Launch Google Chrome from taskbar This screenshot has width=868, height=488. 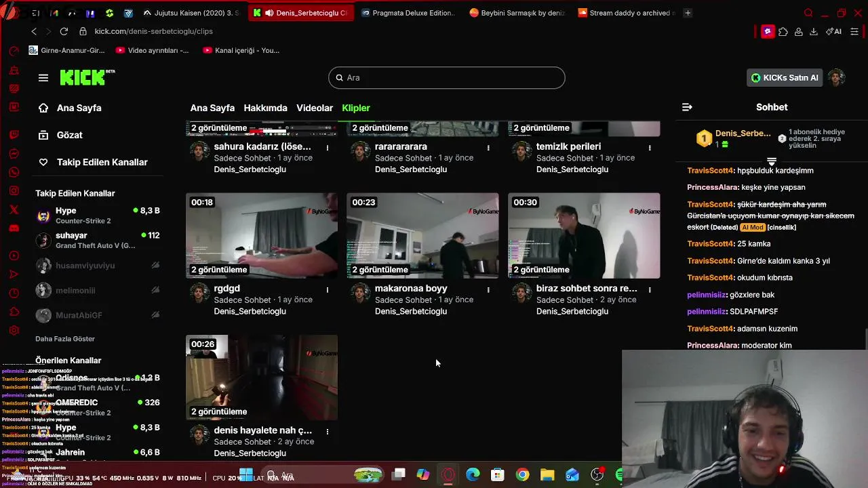click(x=522, y=474)
